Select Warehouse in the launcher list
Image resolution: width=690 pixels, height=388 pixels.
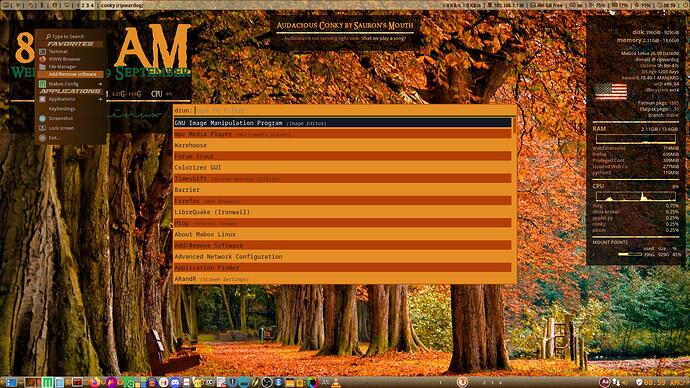click(x=343, y=145)
